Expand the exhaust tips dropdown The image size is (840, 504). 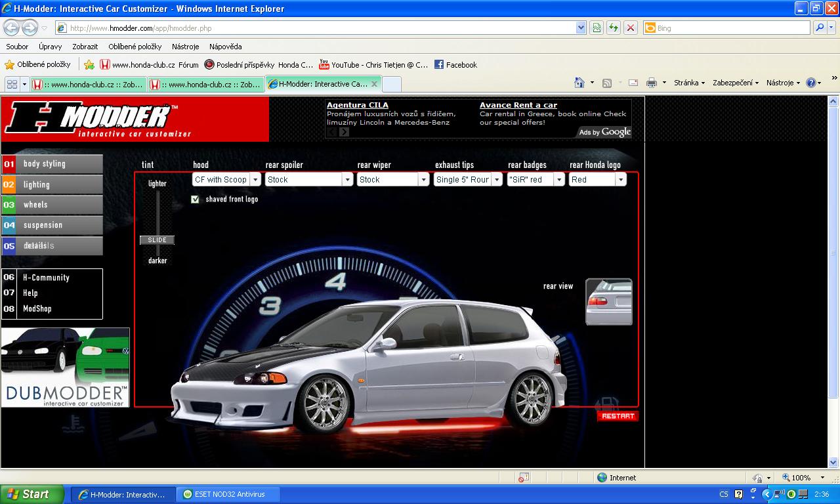[468, 179]
